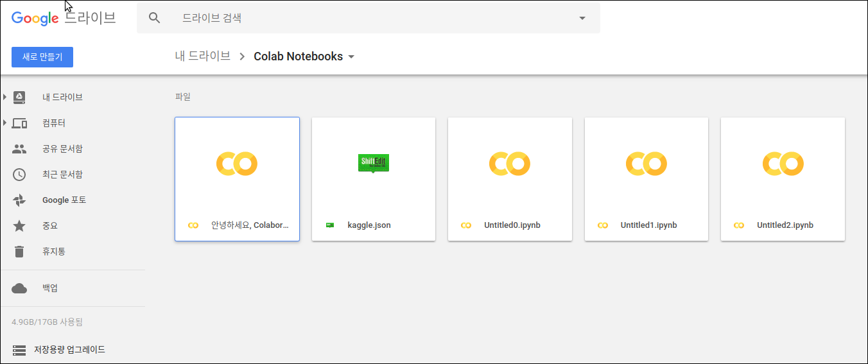Open 백업 section

tap(50, 288)
